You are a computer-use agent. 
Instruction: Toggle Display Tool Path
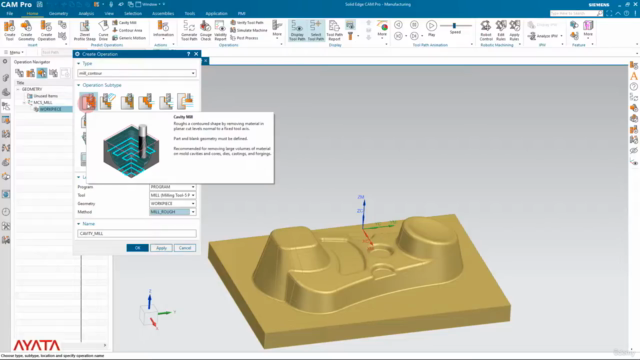click(297, 31)
